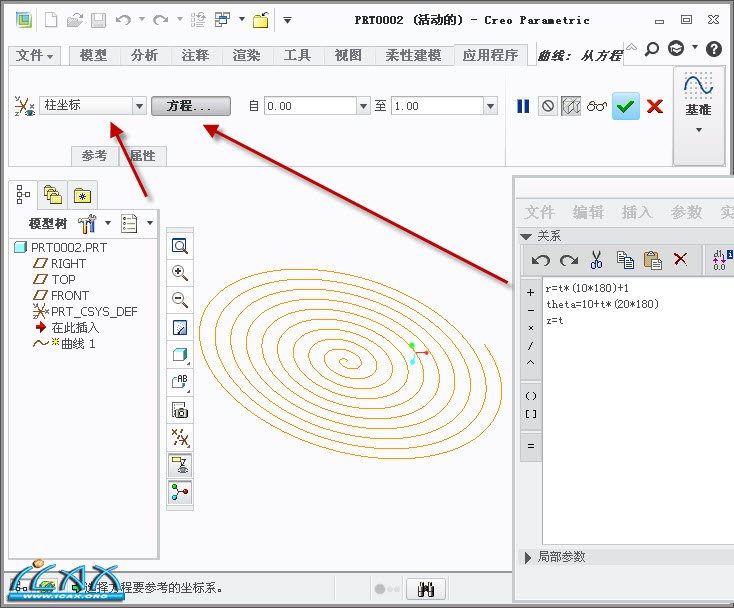Switch to the 渲染 ribbon tab

pyautogui.click(x=246, y=55)
